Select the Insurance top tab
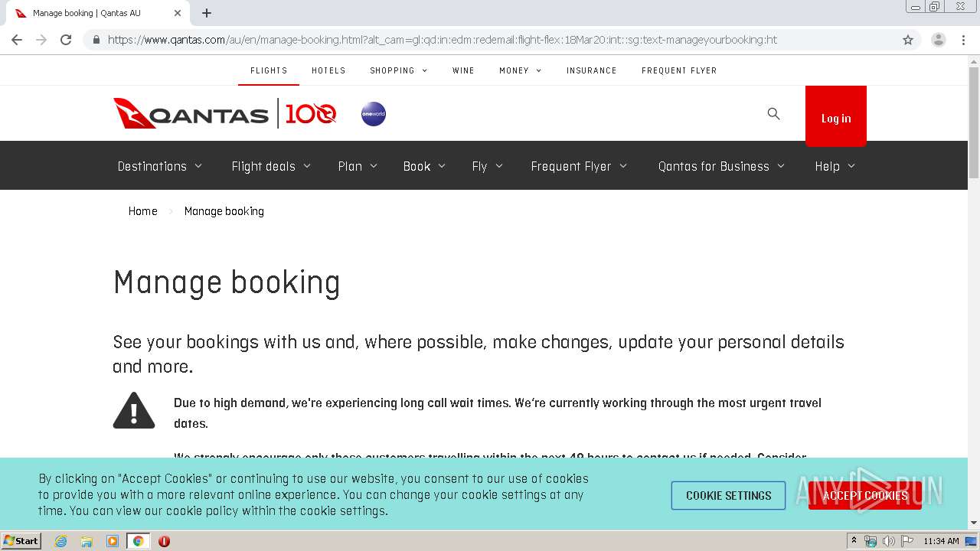The width and height of the screenshot is (980, 551). pyautogui.click(x=591, y=70)
